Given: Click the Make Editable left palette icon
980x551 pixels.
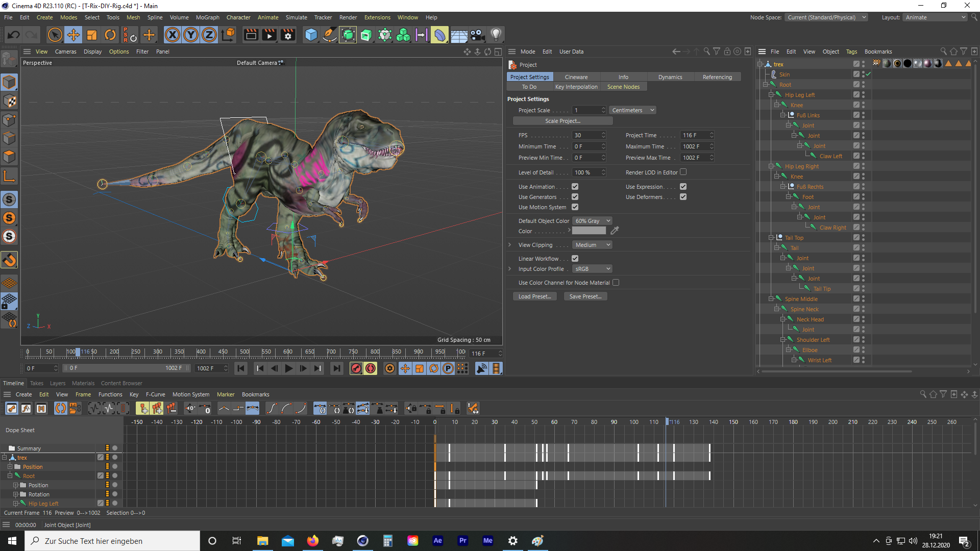Looking at the screenshot, I should (9, 60).
